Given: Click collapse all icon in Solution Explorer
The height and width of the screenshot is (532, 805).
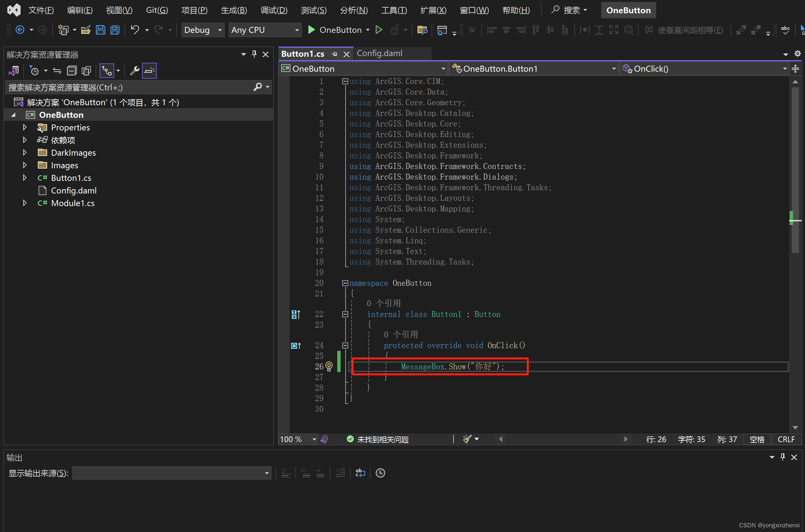Looking at the screenshot, I should 72,71.
